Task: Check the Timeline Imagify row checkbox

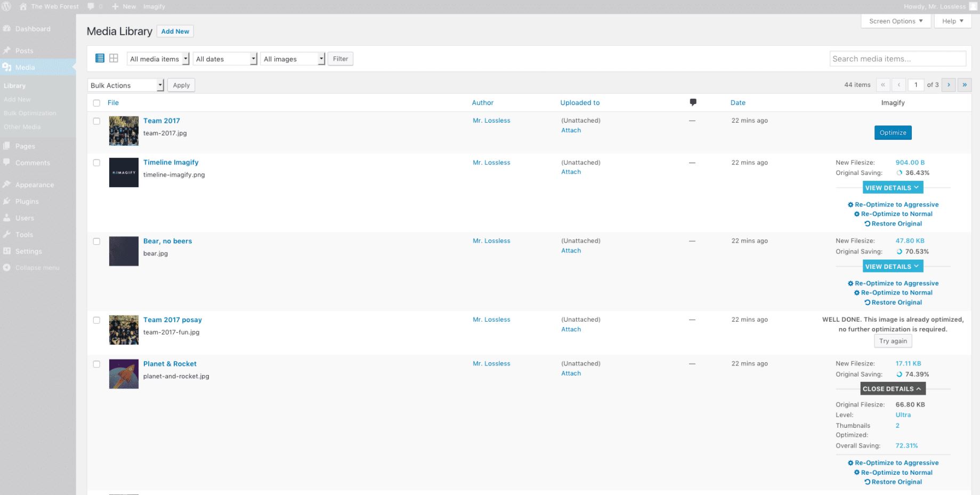Action: (96, 163)
